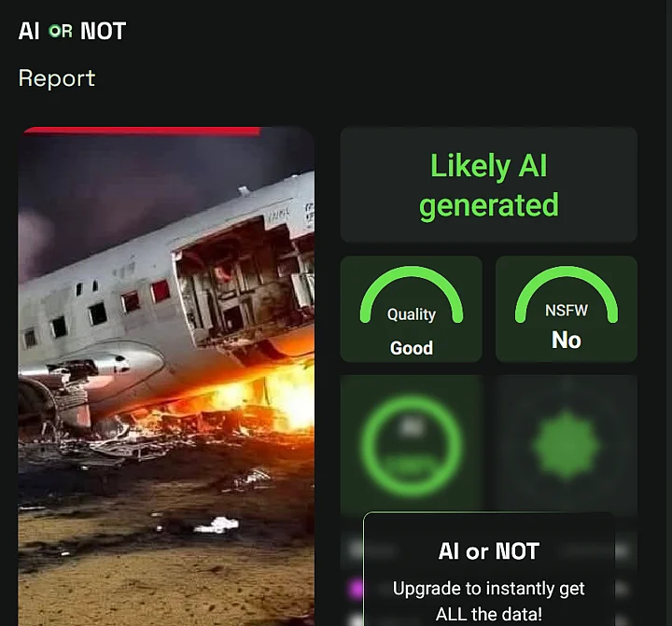Click the Quality gauge arc
Screen dimensions: 672x626
click(412, 294)
